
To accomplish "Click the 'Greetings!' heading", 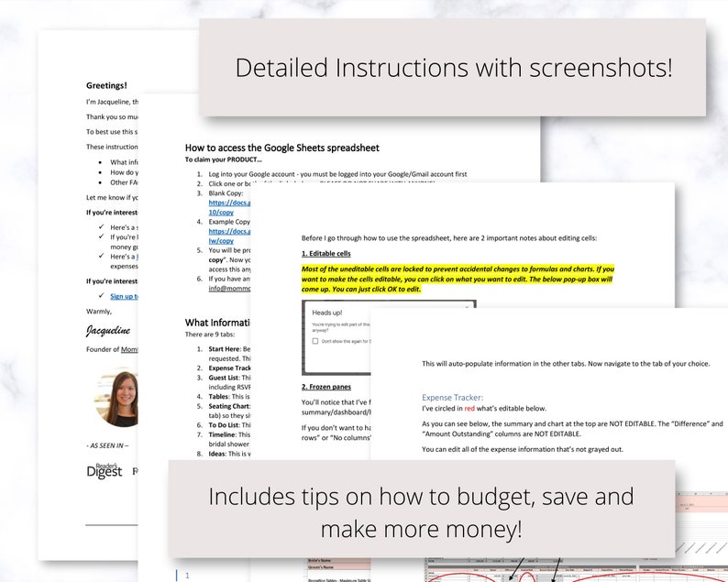I will click(x=106, y=85).
